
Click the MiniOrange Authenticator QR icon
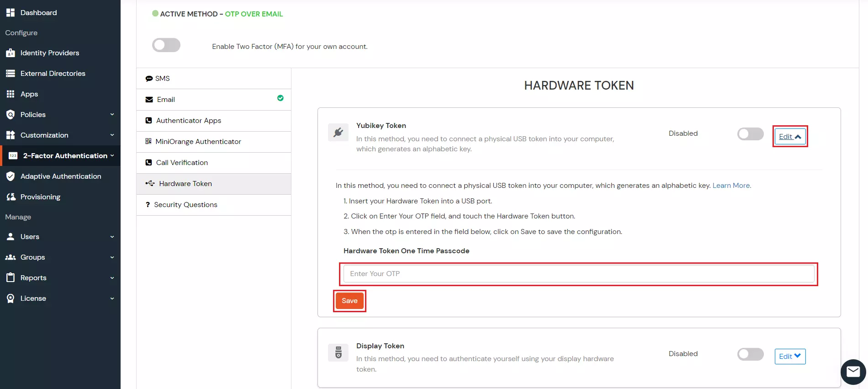(x=148, y=142)
